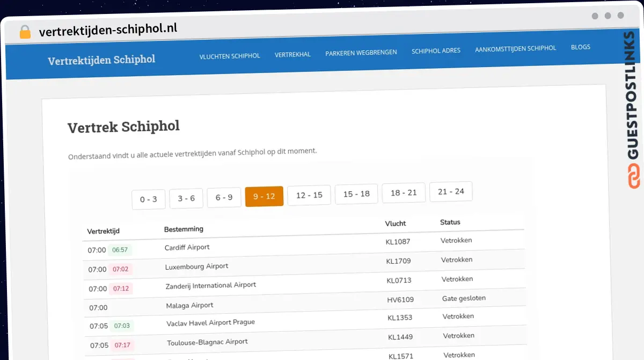Click the Vertrektijd column header

(x=104, y=231)
